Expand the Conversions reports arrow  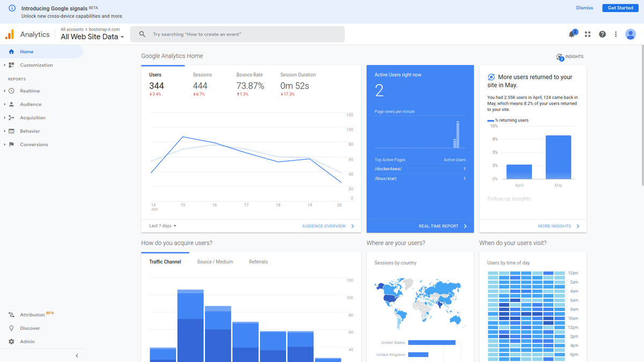[4, 145]
